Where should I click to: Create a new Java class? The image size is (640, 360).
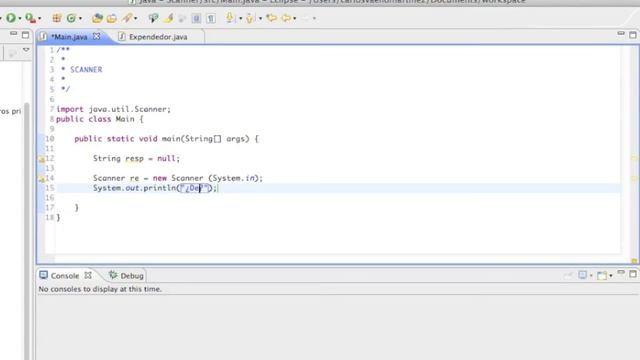(x=71, y=18)
